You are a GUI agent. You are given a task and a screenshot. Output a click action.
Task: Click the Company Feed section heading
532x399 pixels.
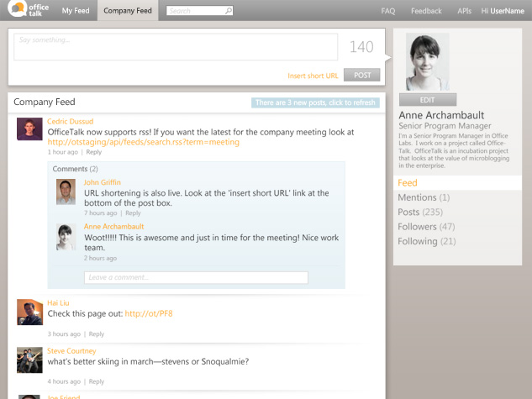tap(45, 102)
